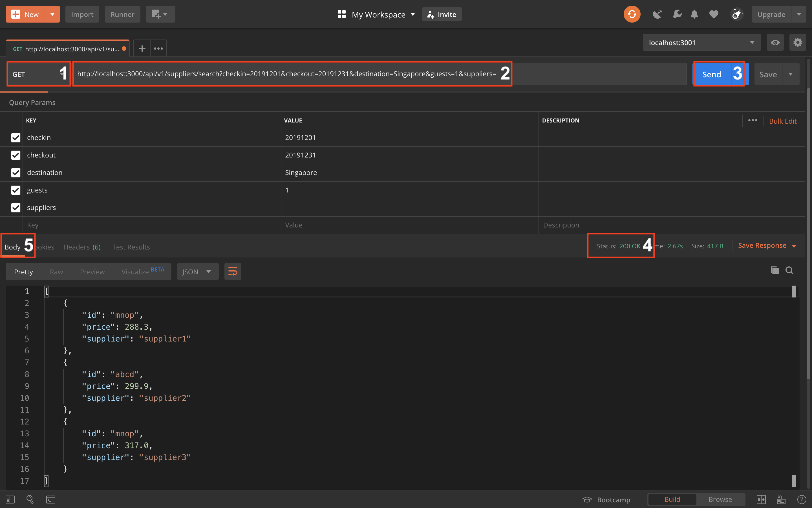
Task: Expand the Save Response dropdown
Action: 794,246
